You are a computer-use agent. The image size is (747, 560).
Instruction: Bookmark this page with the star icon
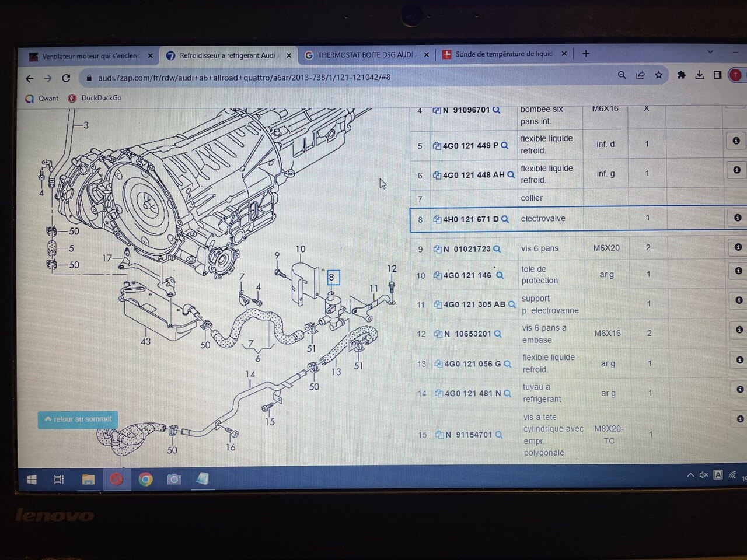point(658,75)
